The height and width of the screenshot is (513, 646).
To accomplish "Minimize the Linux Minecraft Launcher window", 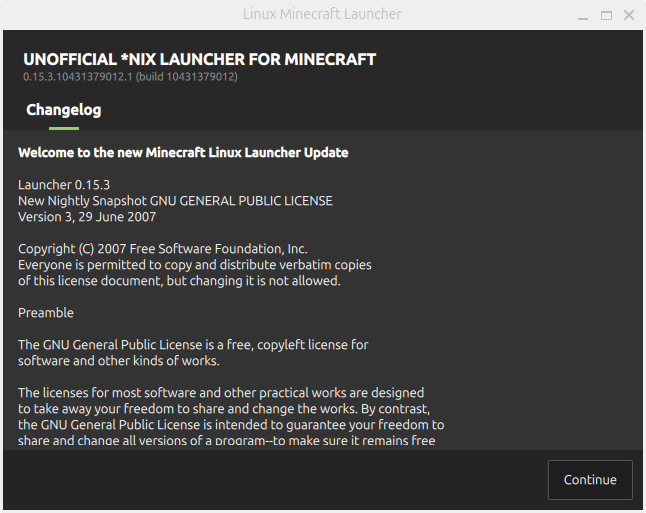I will pyautogui.click(x=583, y=16).
